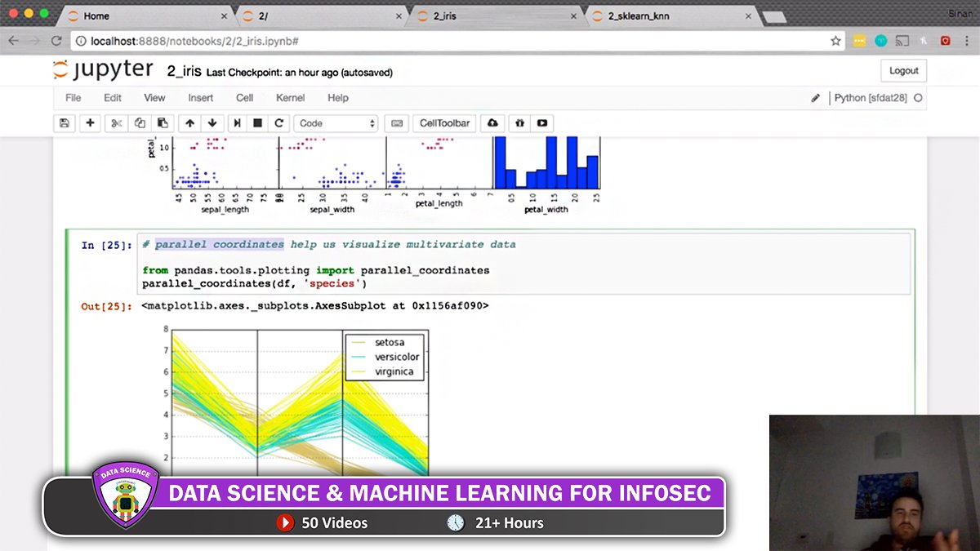Save the notebook via save icon
980x551 pixels.
tap(64, 122)
